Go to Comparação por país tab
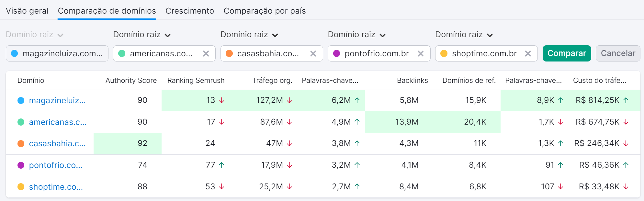This screenshot has height=201, width=644. click(265, 11)
